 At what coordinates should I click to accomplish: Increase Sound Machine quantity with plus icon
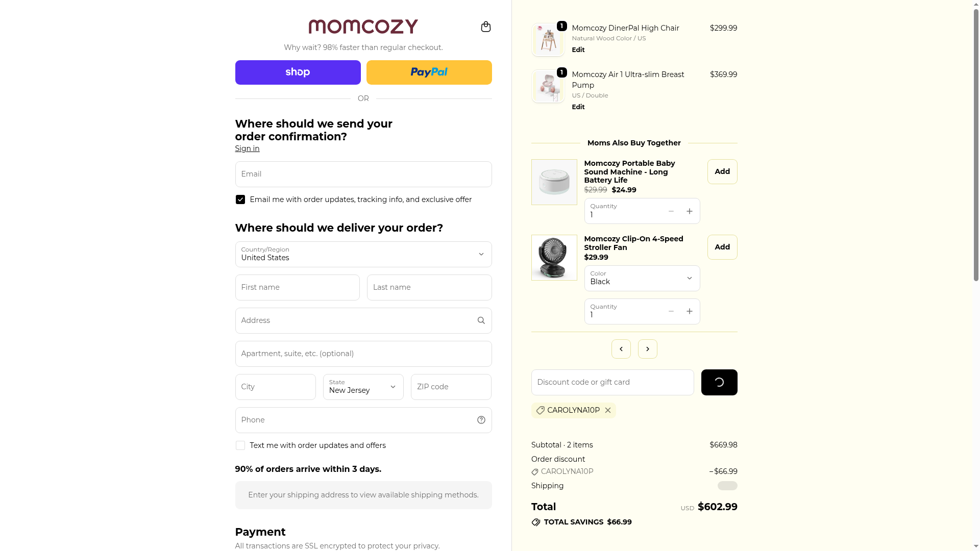(x=689, y=211)
